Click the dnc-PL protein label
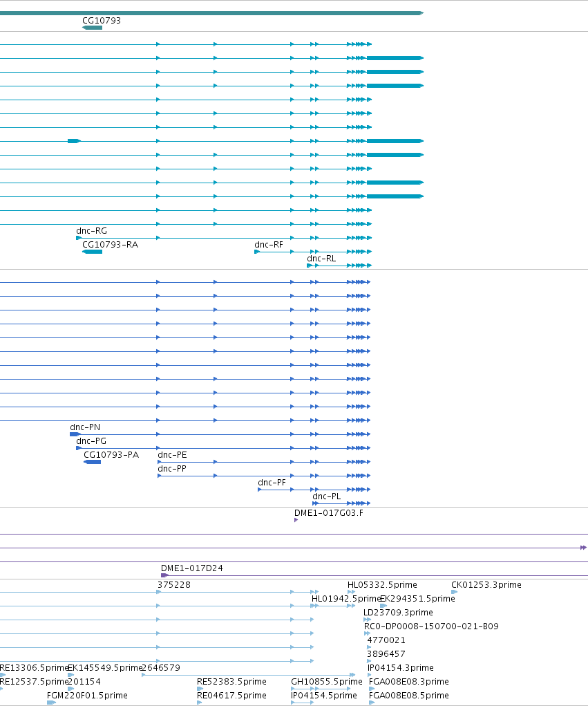 pos(327,496)
